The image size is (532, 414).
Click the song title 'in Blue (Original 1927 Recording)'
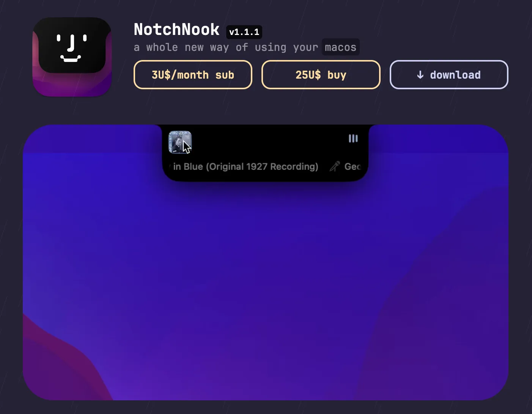point(246,166)
